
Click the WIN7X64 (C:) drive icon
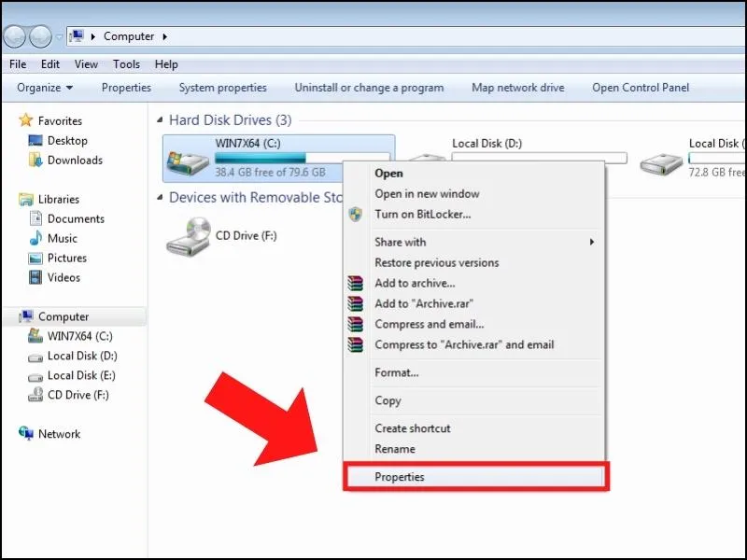(x=189, y=160)
